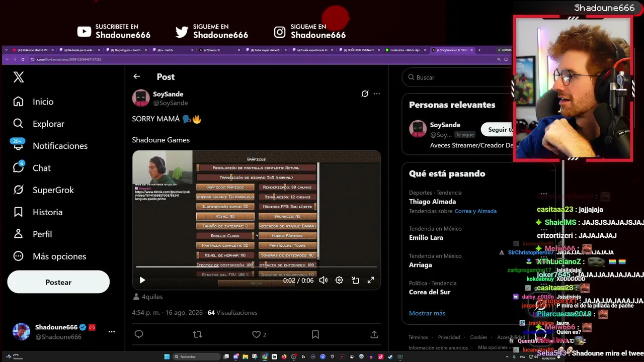
Task: Open account menu dots next to Shadoune666
Action: (x=112, y=332)
